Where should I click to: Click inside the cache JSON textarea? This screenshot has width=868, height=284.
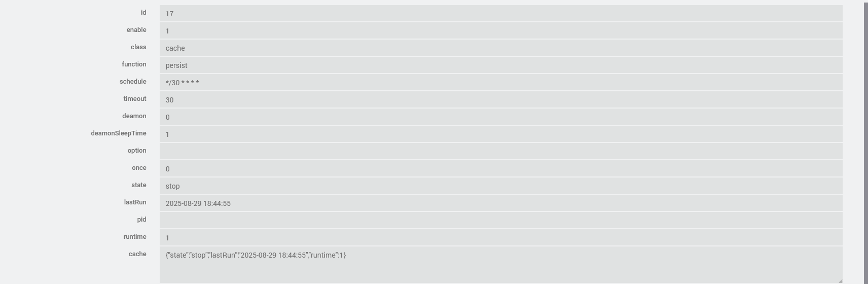[x=500, y=265]
